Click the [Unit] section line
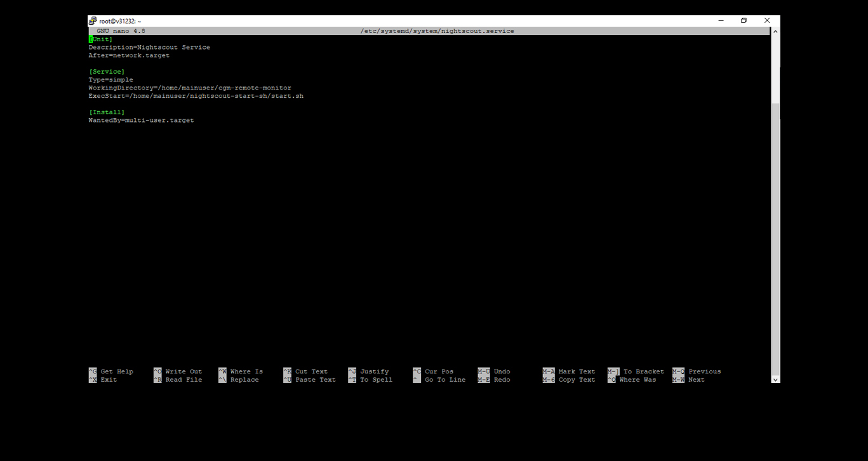The image size is (868, 461). [101, 39]
